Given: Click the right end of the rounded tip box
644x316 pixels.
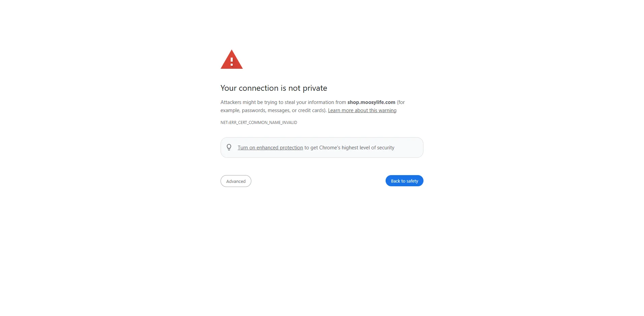Looking at the screenshot, I should pyautogui.click(x=416, y=147).
